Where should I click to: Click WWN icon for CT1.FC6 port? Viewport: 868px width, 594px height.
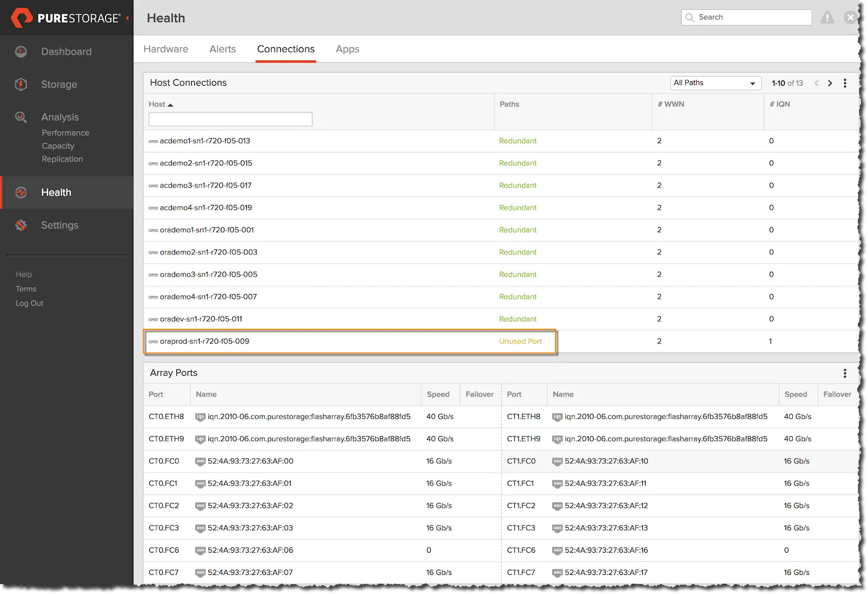pyautogui.click(x=557, y=551)
